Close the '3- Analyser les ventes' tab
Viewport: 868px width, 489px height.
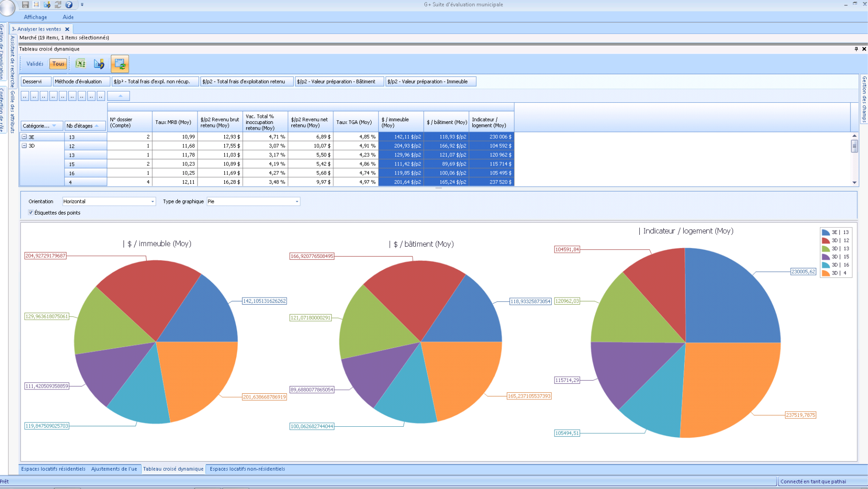67,29
